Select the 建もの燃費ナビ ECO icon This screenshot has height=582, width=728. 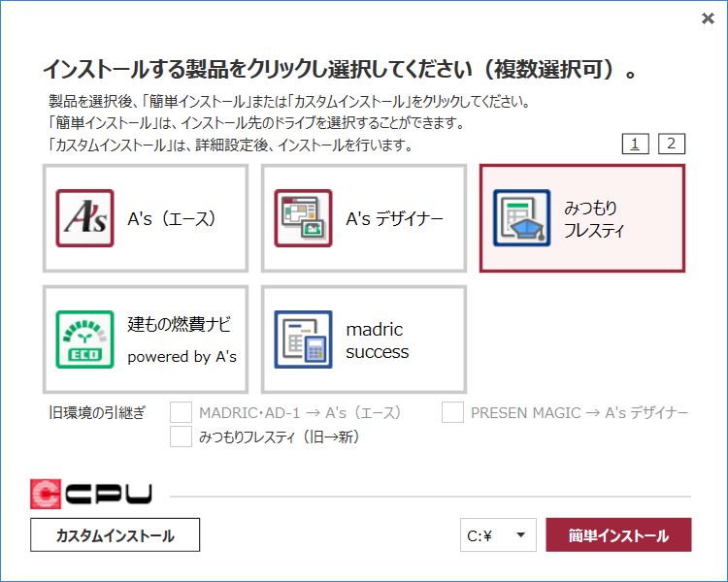pos(85,339)
